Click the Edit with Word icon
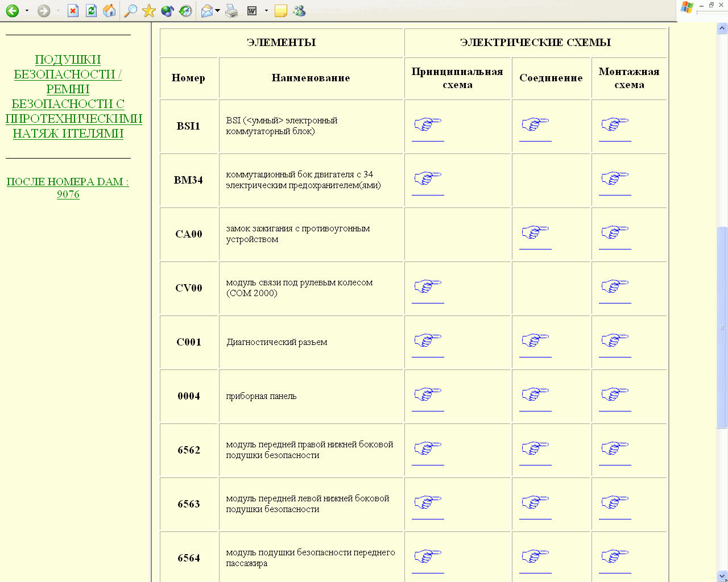 click(252, 11)
